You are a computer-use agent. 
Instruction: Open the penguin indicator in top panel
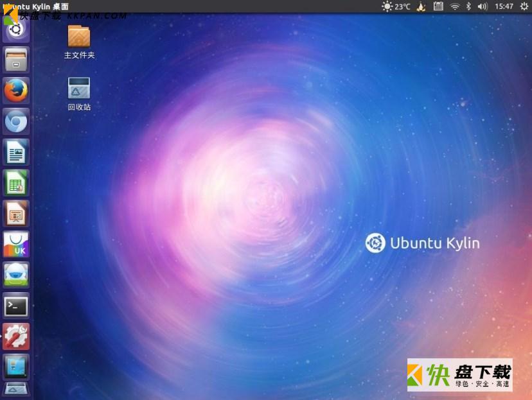tap(421, 6)
